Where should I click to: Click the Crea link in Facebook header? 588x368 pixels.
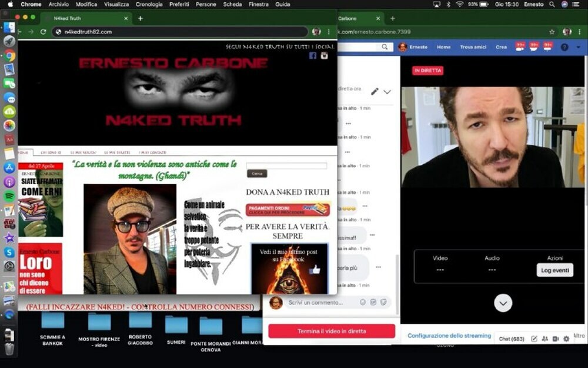501,47
